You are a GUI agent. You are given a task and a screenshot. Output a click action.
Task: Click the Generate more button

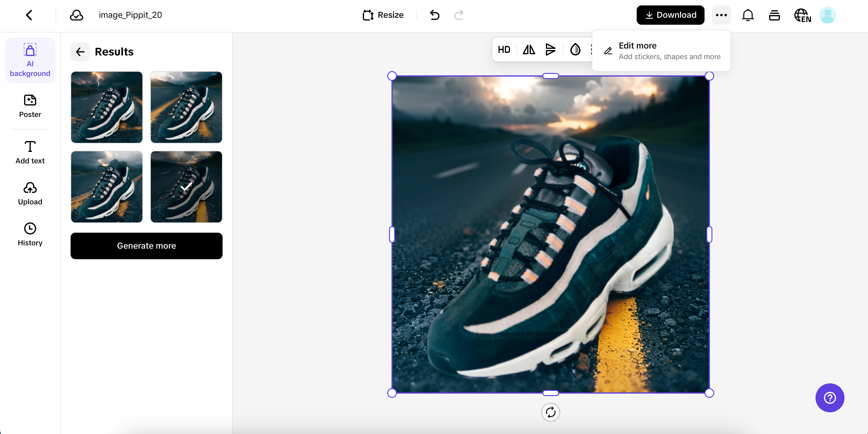[x=146, y=246]
